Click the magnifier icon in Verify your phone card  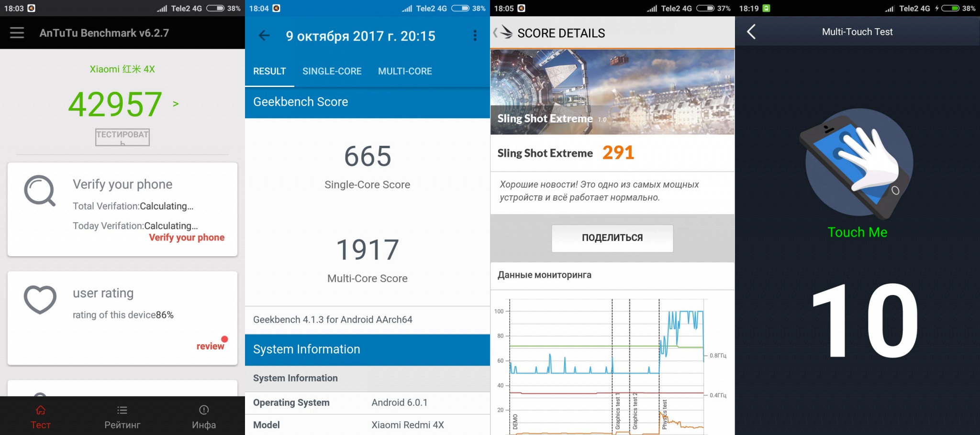(x=40, y=191)
